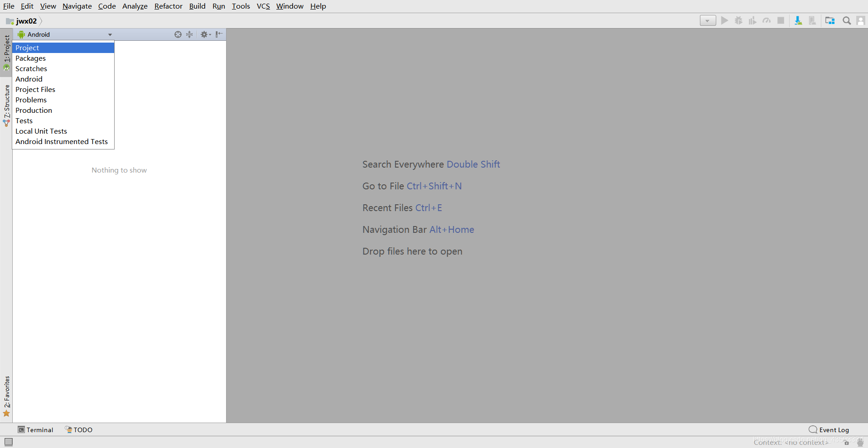Open the Android view selector dropdown

tap(65, 34)
